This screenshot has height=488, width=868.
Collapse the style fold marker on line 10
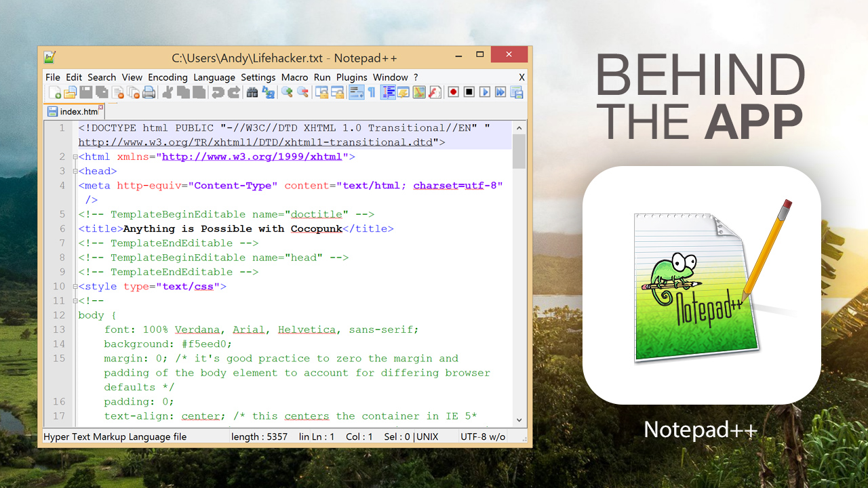coord(75,287)
